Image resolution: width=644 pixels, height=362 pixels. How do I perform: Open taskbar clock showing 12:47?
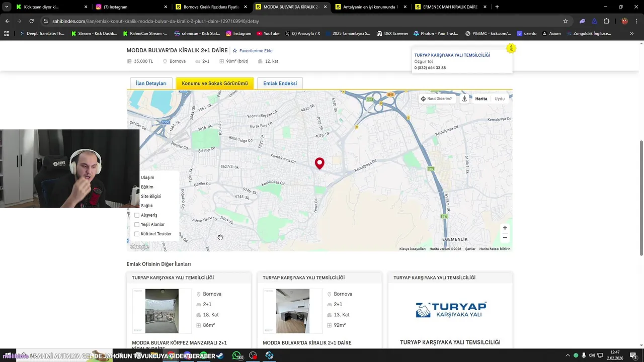[615, 355]
